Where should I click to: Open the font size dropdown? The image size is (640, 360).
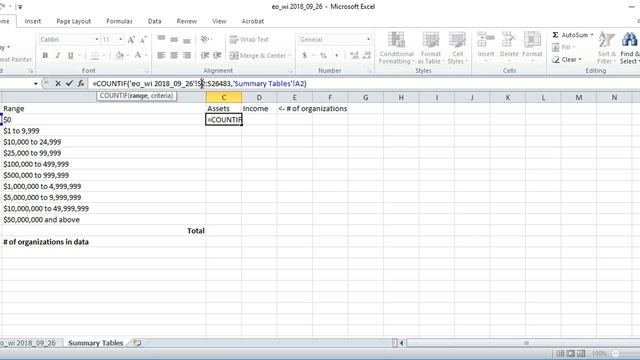[120, 40]
